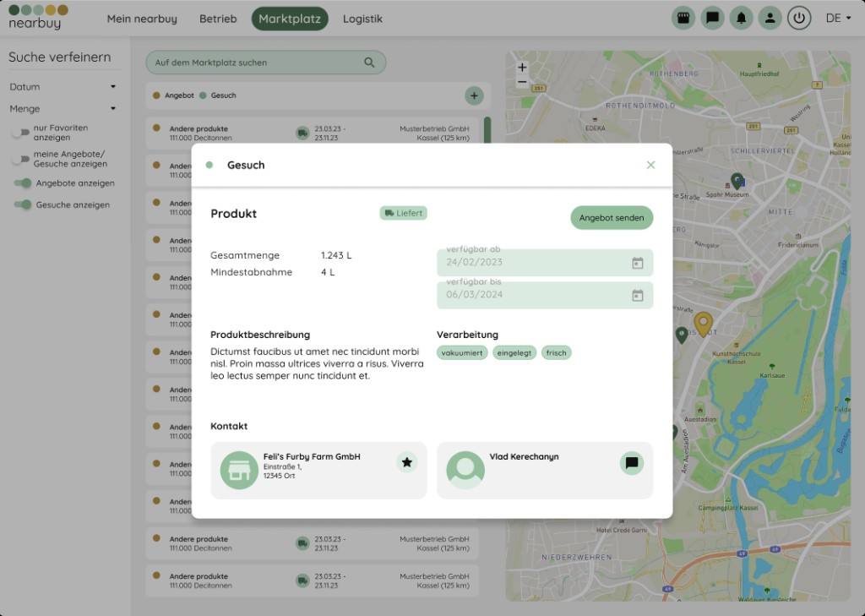The height and width of the screenshot is (616, 865).
Task: Click the power logout icon
Action: [799, 19]
